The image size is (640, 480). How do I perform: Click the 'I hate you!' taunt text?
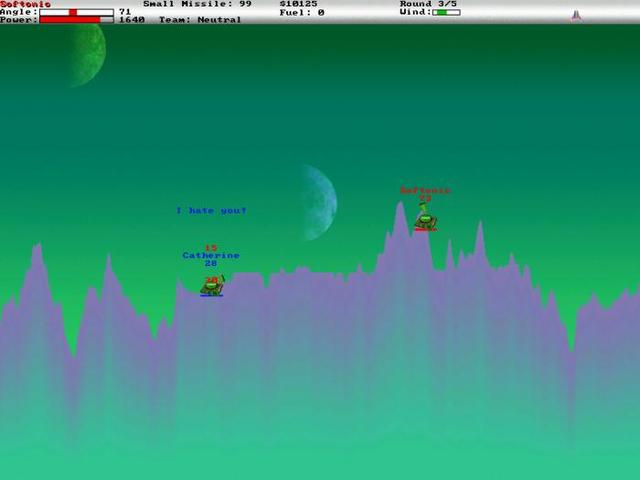210,211
